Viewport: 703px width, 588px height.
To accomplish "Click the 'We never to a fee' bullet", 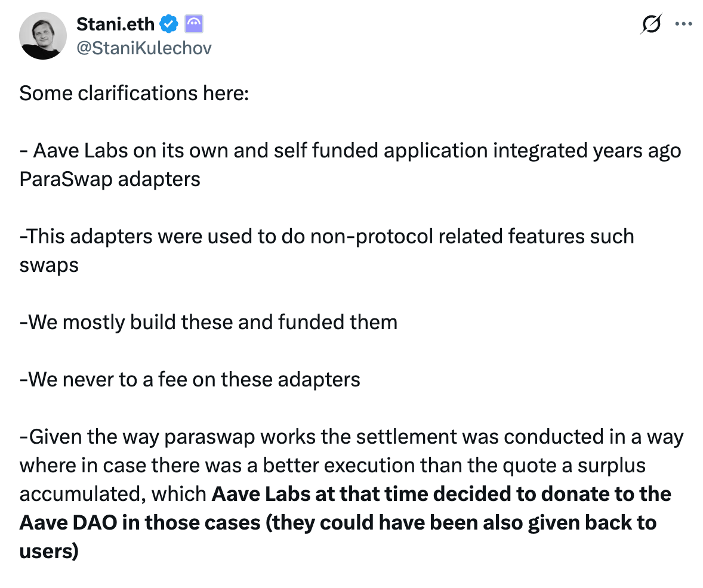I will pos(190,379).
